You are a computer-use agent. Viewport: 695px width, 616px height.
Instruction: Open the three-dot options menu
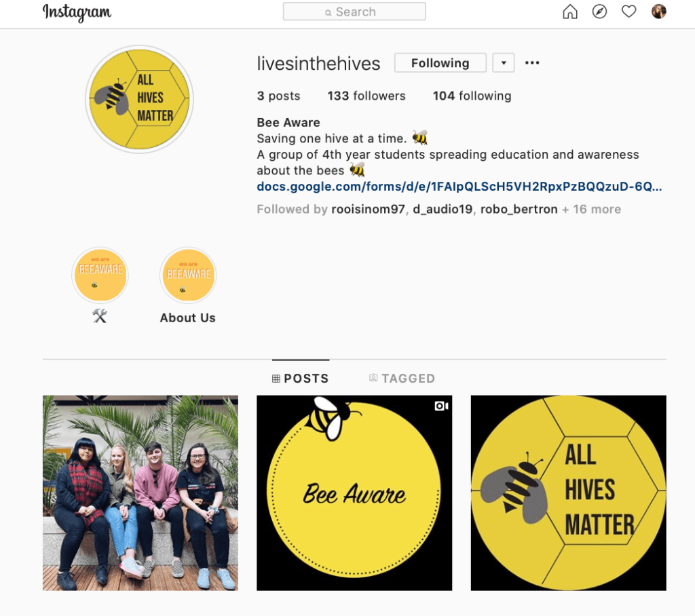(532, 63)
